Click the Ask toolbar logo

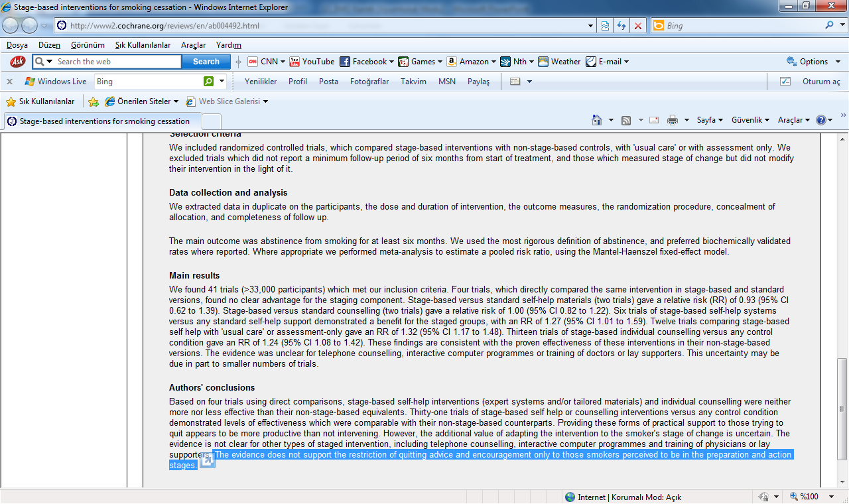point(18,61)
